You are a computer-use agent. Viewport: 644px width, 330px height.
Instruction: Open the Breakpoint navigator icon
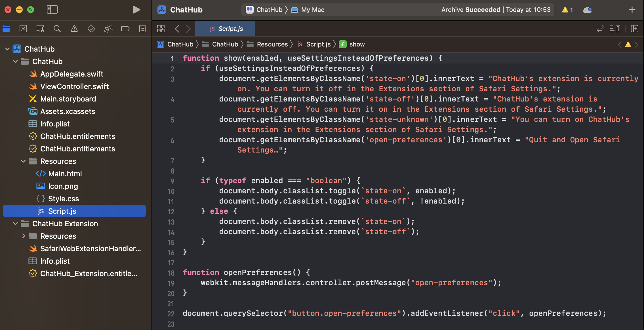coord(125,29)
